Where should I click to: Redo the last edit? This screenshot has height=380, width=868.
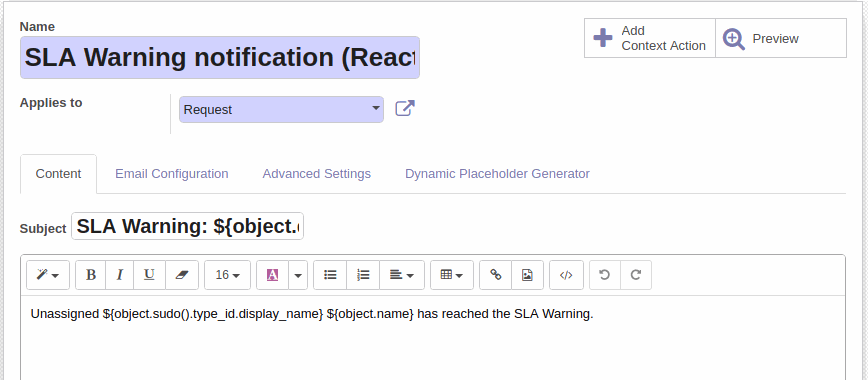coord(636,275)
